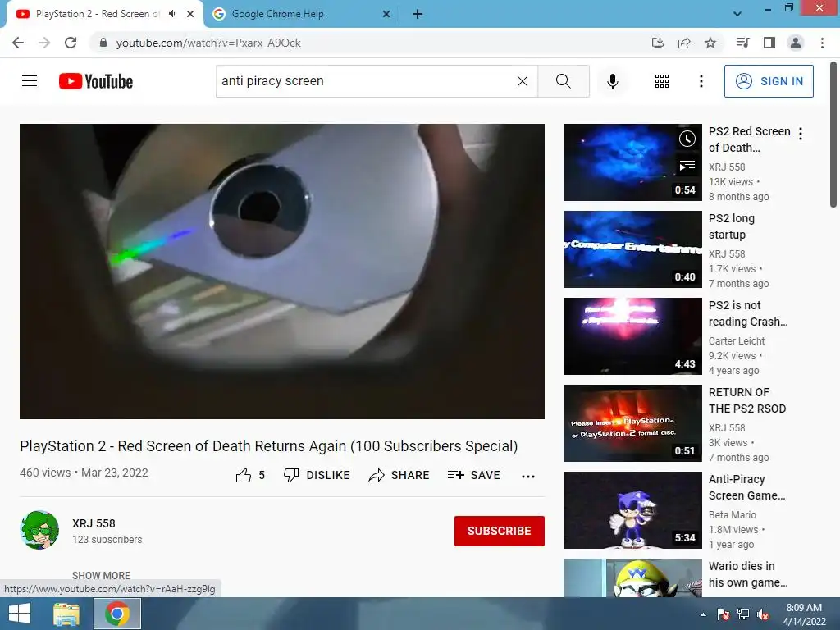840x630 pixels.
Task: Go to YouTube home via logo
Action: click(96, 81)
